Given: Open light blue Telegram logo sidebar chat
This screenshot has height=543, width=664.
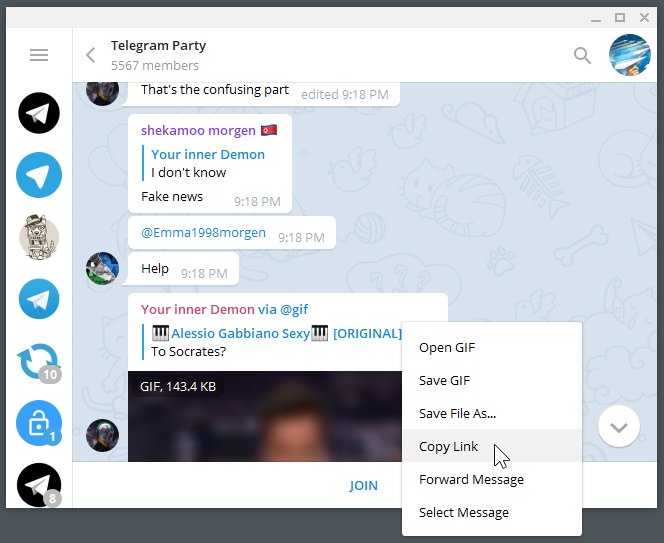Looking at the screenshot, I should click(39, 299).
